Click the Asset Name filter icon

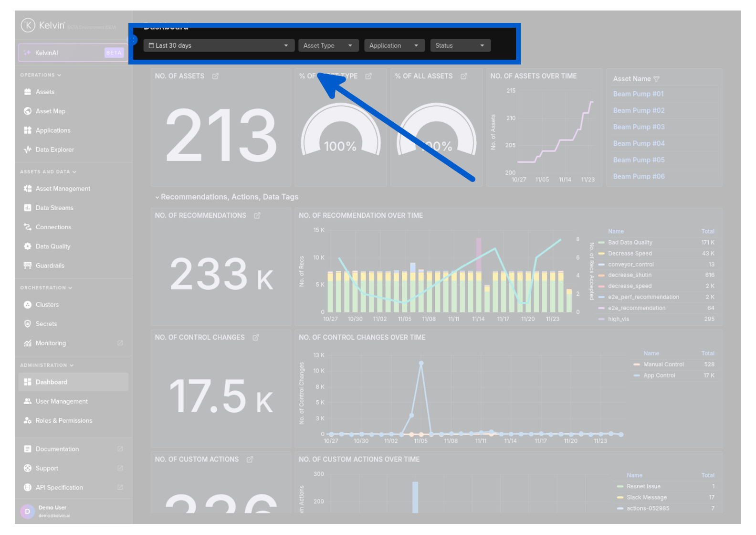click(x=656, y=79)
